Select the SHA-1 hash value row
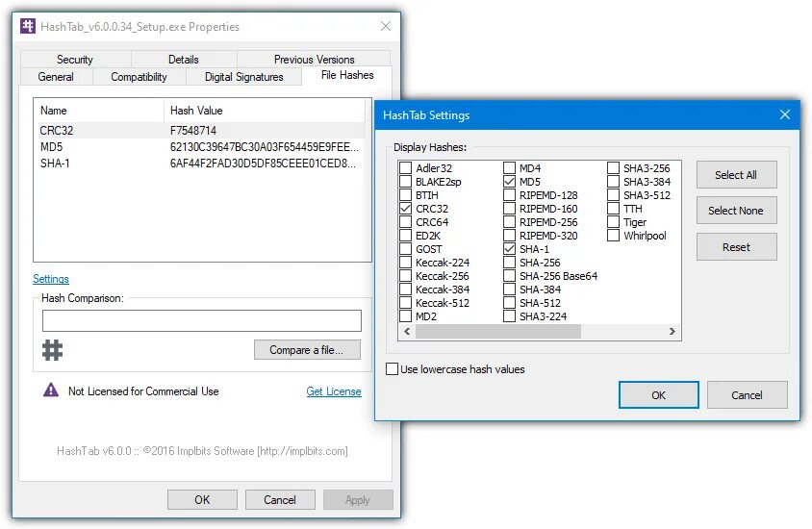Viewport: 812px width, 529px height. pyautogui.click(x=202, y=164)
